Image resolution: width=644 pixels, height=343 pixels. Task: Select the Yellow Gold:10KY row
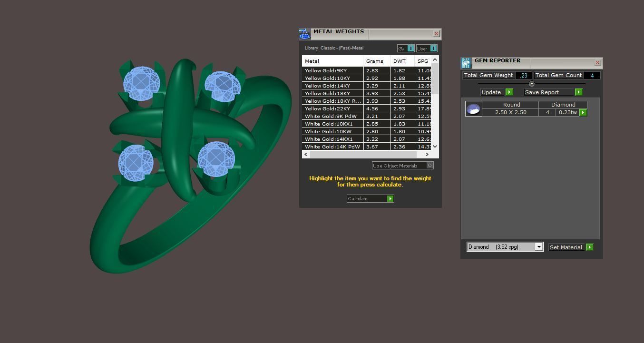(x=366, y=78)
